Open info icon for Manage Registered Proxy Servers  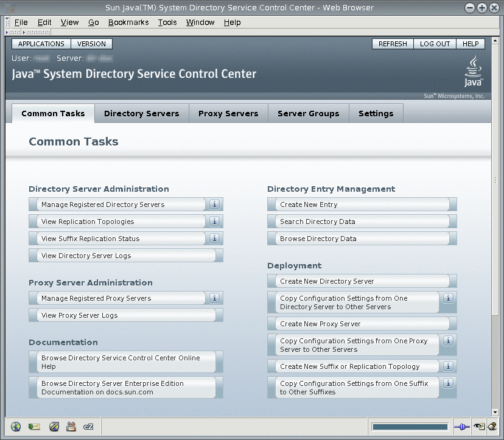coord(214,298)
